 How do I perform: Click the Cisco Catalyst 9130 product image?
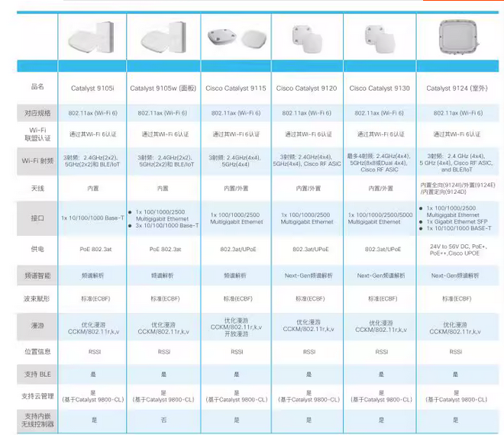tap(380, 39)
